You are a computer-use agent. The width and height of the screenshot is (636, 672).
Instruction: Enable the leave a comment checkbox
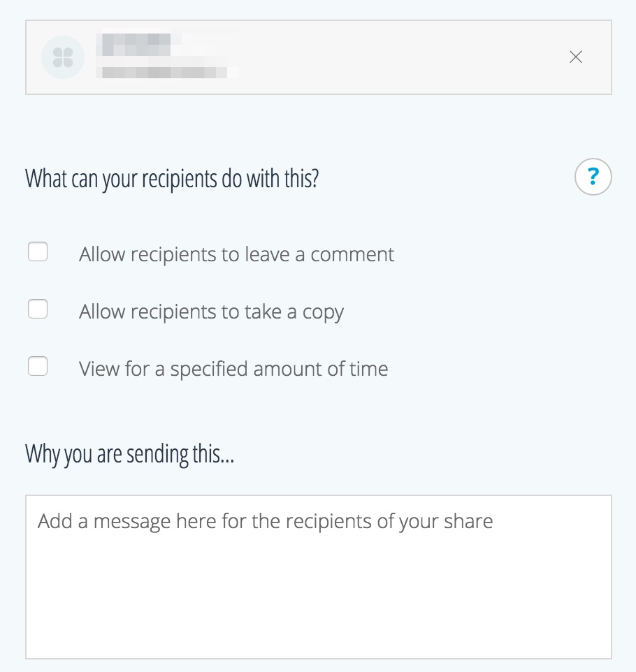click(x=38, y=251)
